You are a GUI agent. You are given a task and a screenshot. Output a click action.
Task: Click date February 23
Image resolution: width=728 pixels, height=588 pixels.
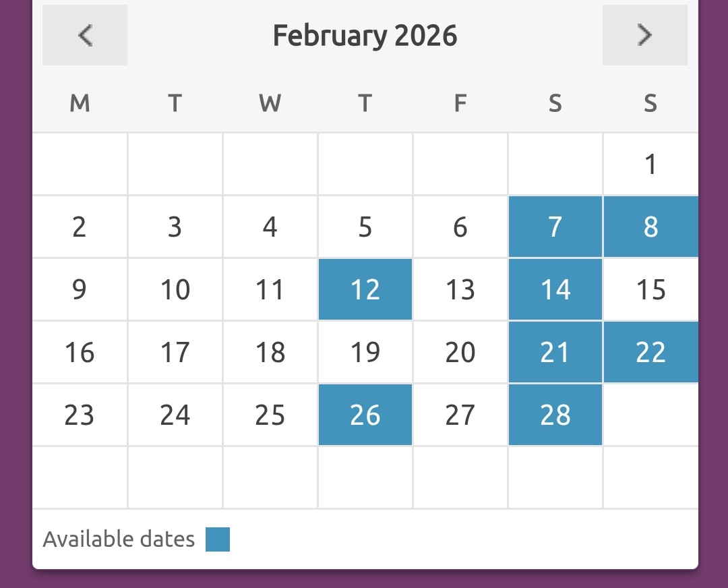point(80,415)
